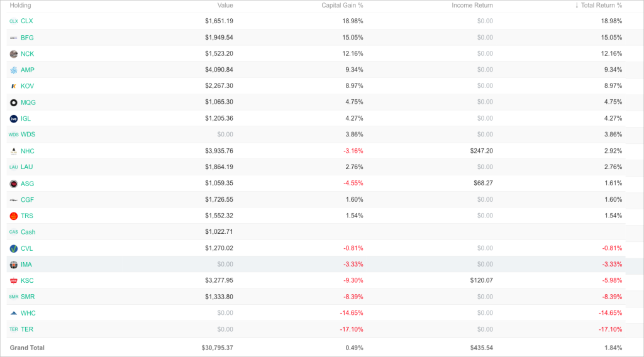Click the IGL dark blue logo icon
The width and height of the screenshot is (644, 357).
point(14,119)
